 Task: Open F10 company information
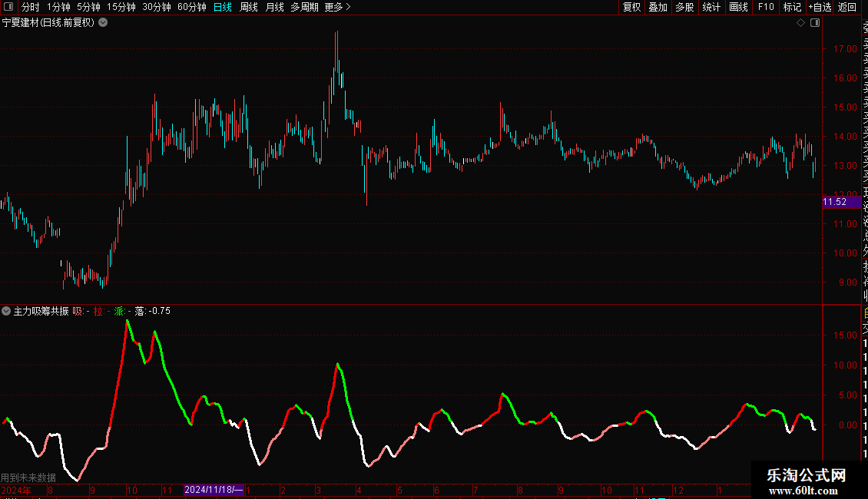pos(766,7)
